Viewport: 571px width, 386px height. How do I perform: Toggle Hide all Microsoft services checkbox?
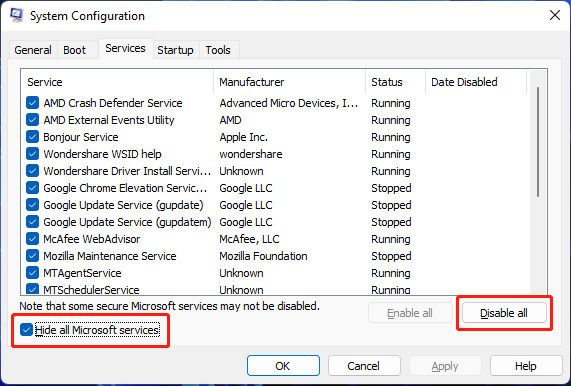(26, 330)
